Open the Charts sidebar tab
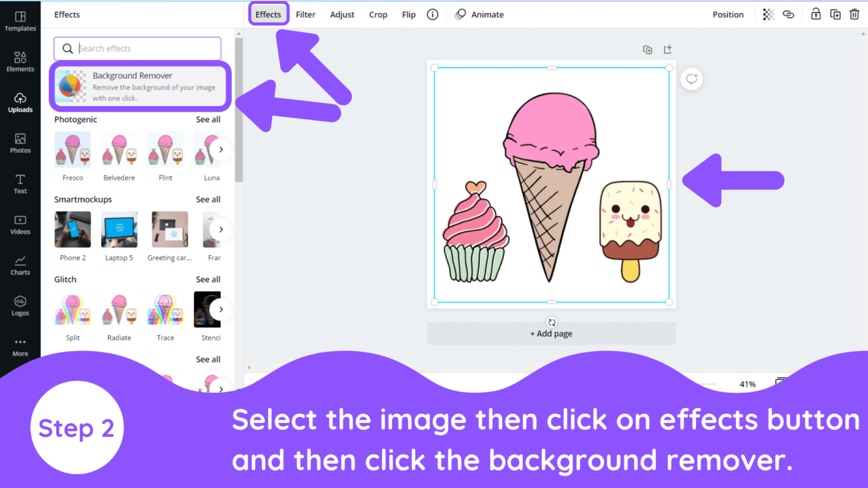Viewport: 868px width, 488px height. [20, 265]
